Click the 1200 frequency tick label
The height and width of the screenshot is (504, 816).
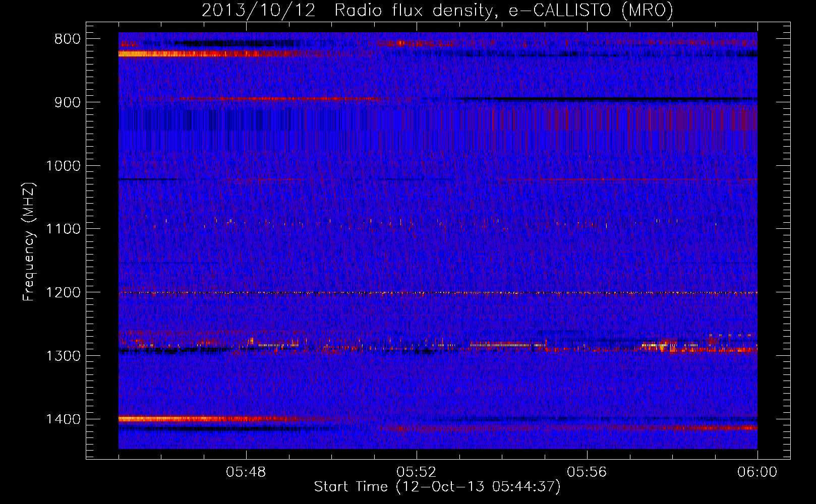pos(63,293)
